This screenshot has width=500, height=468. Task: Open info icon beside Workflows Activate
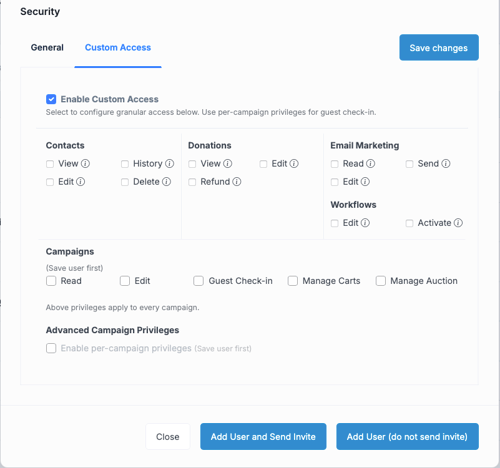pos(458,223)
